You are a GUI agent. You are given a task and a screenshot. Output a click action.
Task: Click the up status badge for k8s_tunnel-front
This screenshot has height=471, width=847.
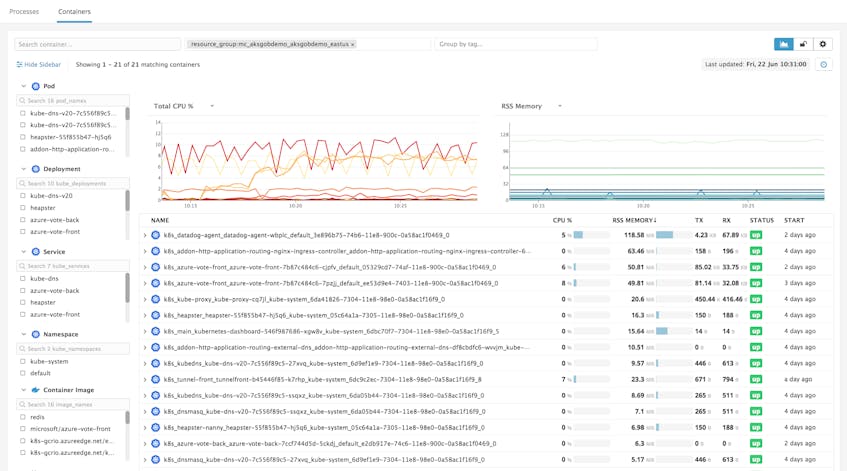click(756, 379)
